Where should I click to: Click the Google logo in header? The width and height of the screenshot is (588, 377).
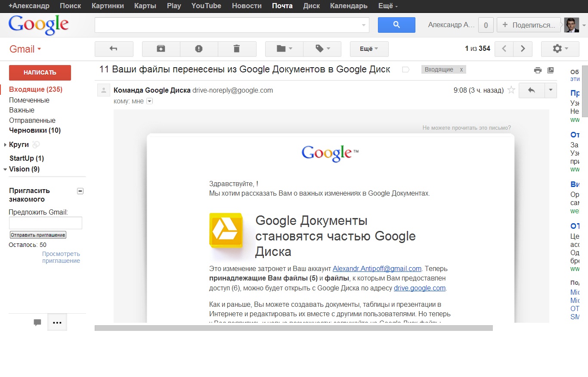coord(38,25)
